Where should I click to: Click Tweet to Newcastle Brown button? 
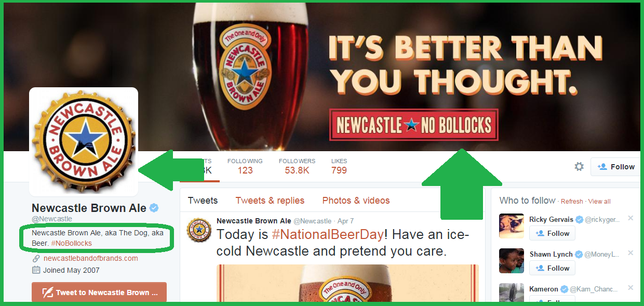point(99,292)
